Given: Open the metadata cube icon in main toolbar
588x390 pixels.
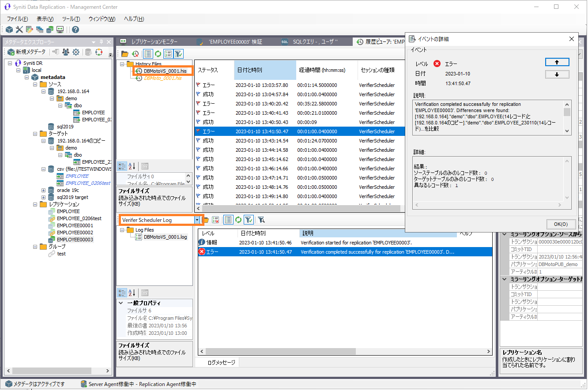Looking at the screenshot, I should point(9,30).
